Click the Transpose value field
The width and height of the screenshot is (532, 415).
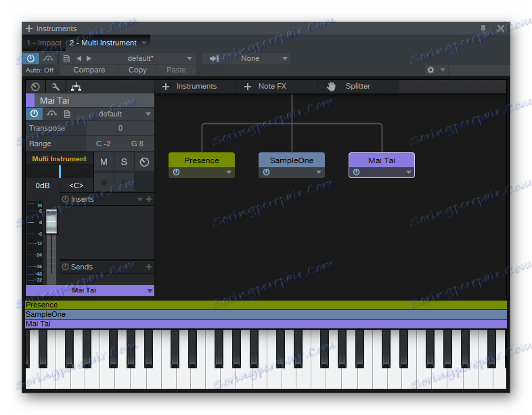tap(120, 128)
